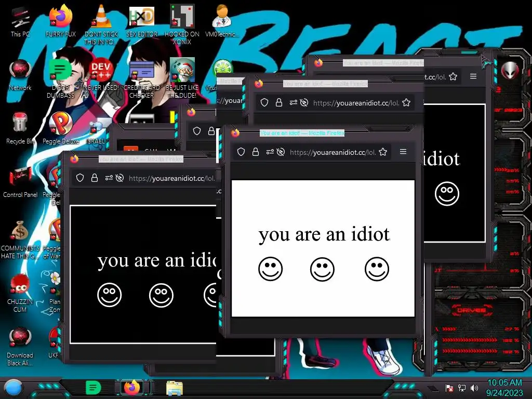Image resolution: width=532 pixels, height=399 pixels.
Task: Click the Alienware head gadget icon
Action: point(510,71)
